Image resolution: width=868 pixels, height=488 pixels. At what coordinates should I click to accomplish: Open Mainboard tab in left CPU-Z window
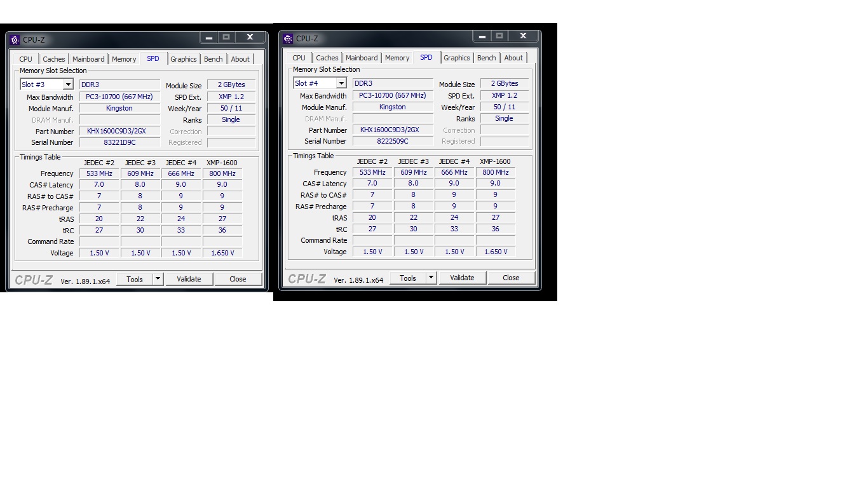88,59
